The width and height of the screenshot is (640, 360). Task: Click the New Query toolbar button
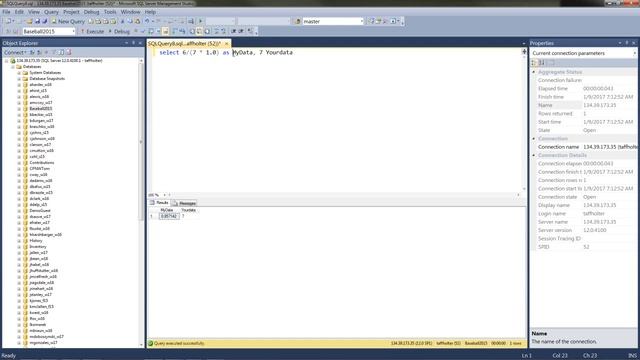tap(68, 21)
